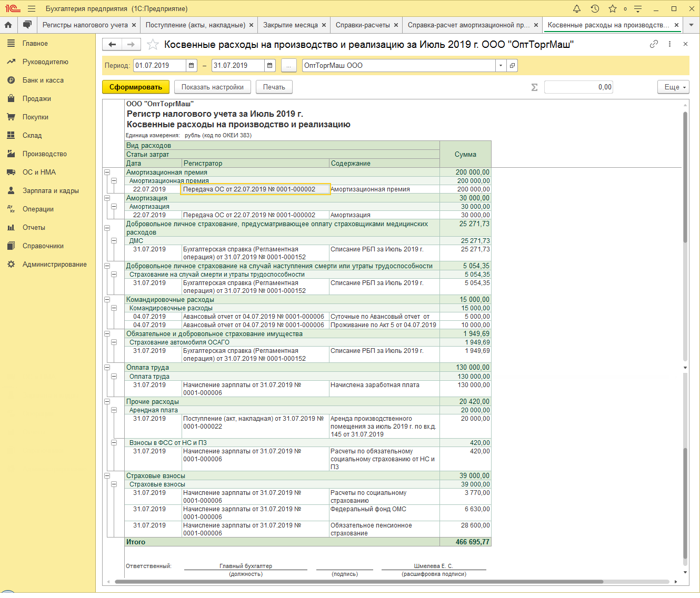Open the notifications bell icon
The height and width of the screenshot is (598, 700).
(x=577, y=8)
